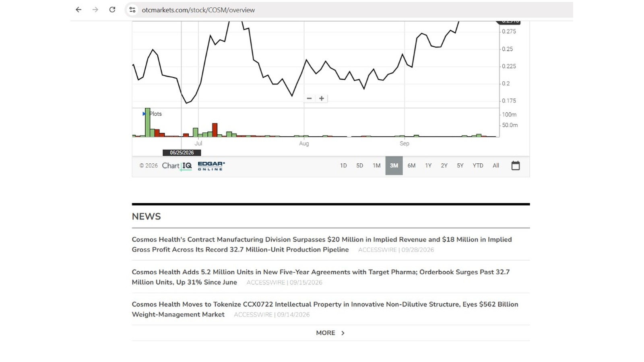Switch chart to 6M range
This screenshot has height=362, width=644.
(411, 166)
